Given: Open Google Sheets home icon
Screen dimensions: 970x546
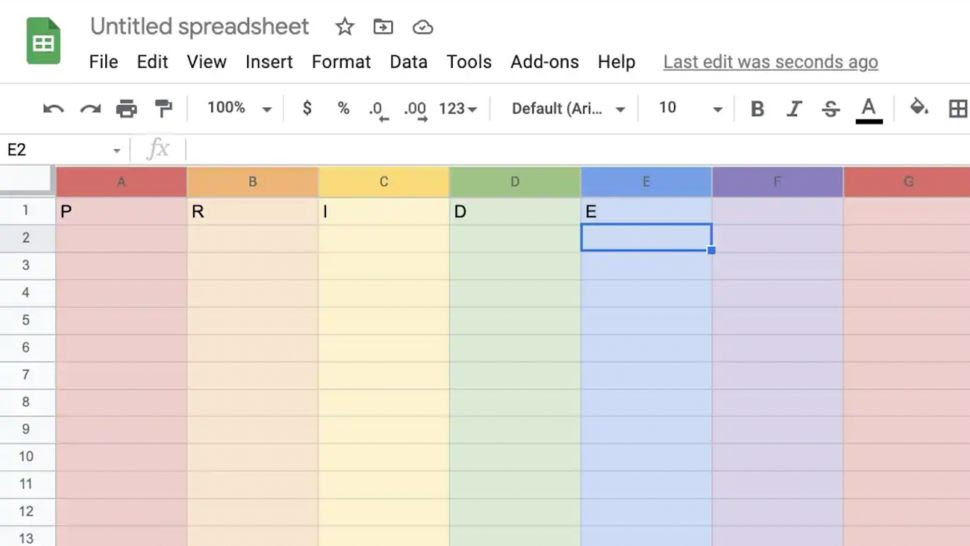Looking at the screenshot, I should point(43,41).
